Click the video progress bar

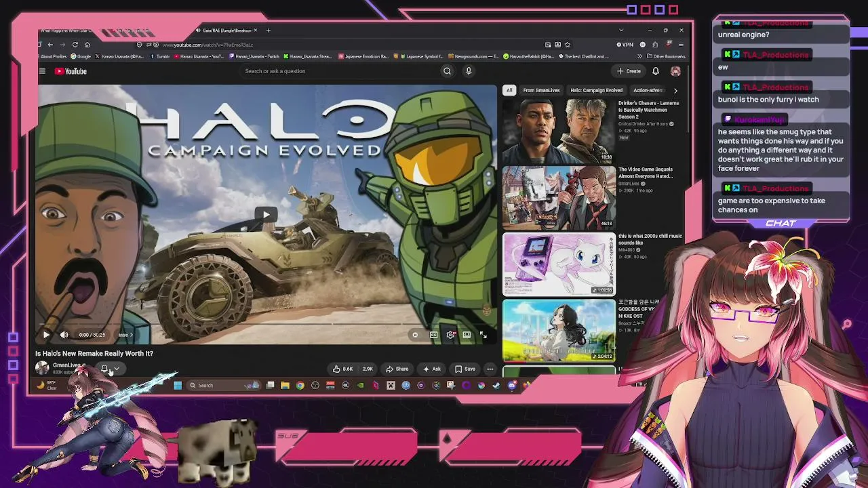coord(266,325)
